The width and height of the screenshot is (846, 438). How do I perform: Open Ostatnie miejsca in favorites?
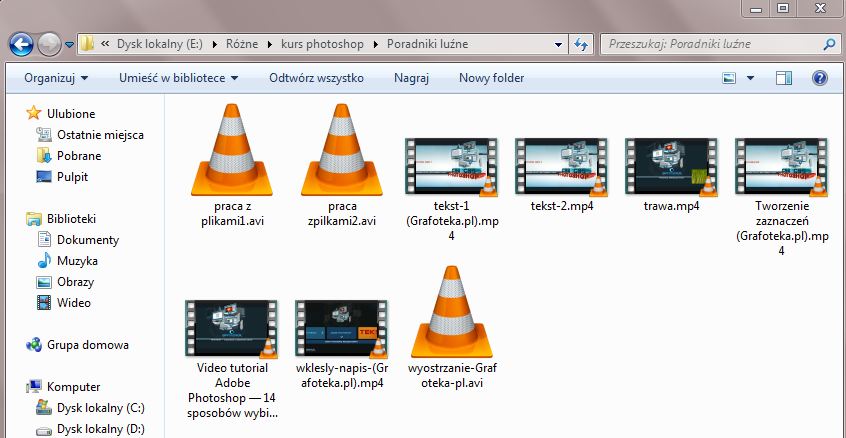tap(100, 135)
